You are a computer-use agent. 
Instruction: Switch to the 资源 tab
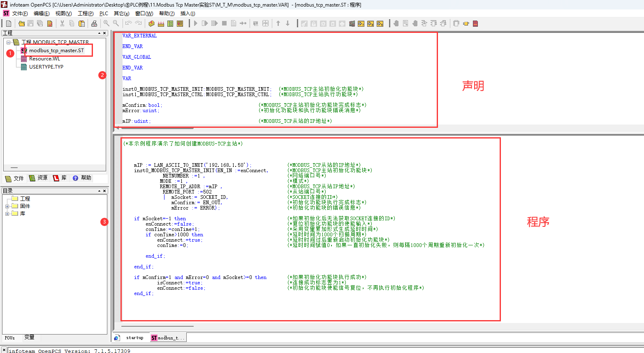point(38,178)
